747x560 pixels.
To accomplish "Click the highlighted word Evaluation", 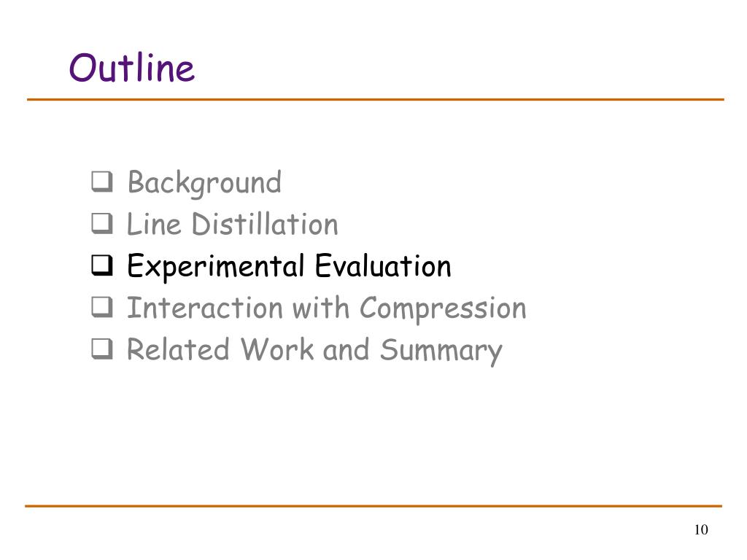I will [x=383, y=265].
